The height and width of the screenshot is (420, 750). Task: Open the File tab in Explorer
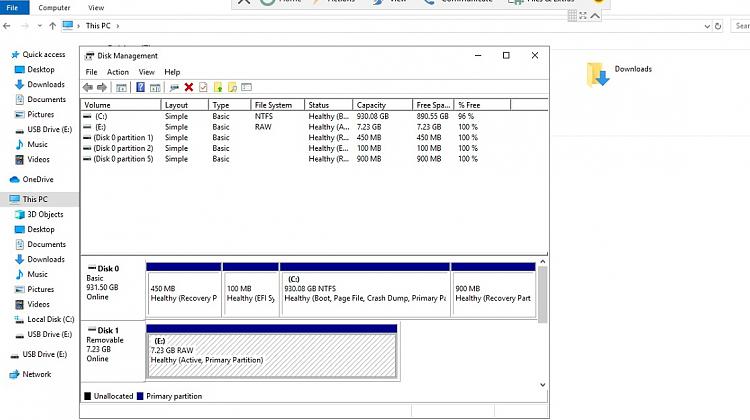tap(14, 7)
